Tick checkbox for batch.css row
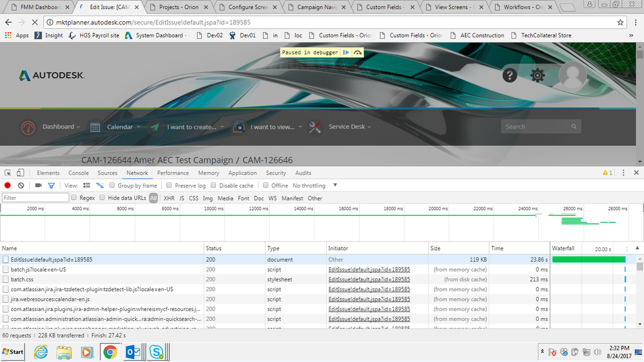This screenshot has height=362, width=644. tap(5, 279)
